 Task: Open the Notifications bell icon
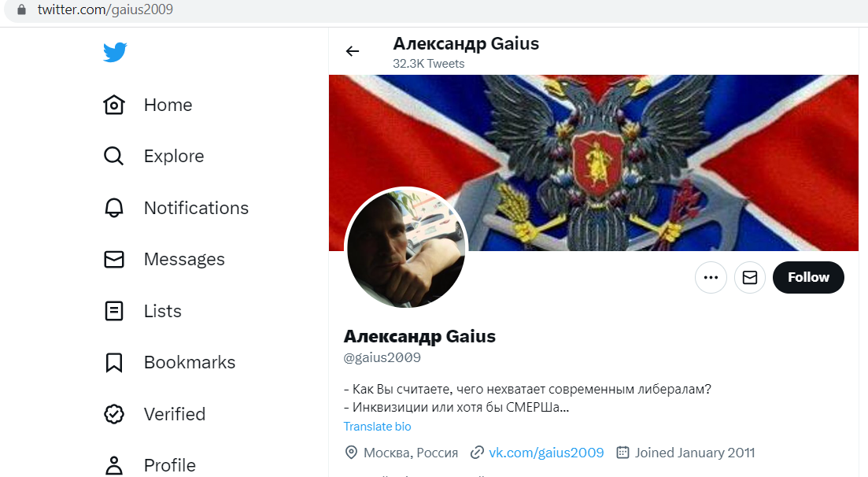pyautogui.click(x=114, y=208)
